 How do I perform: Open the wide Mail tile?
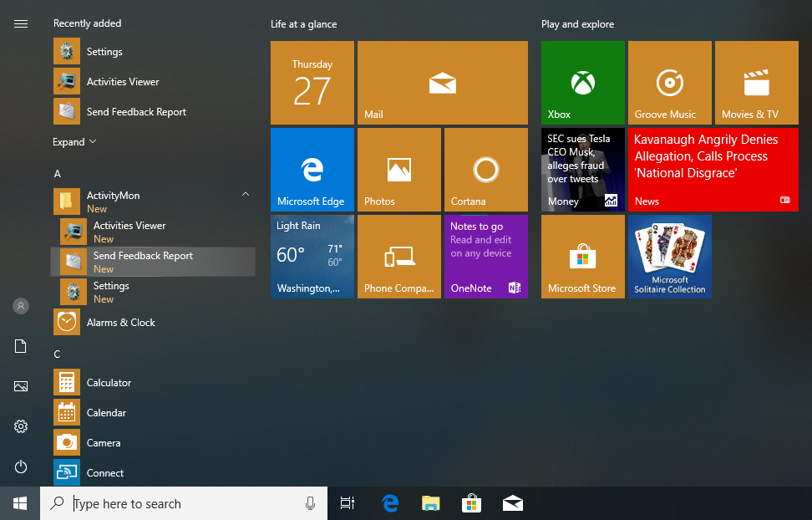pos(443,83)
